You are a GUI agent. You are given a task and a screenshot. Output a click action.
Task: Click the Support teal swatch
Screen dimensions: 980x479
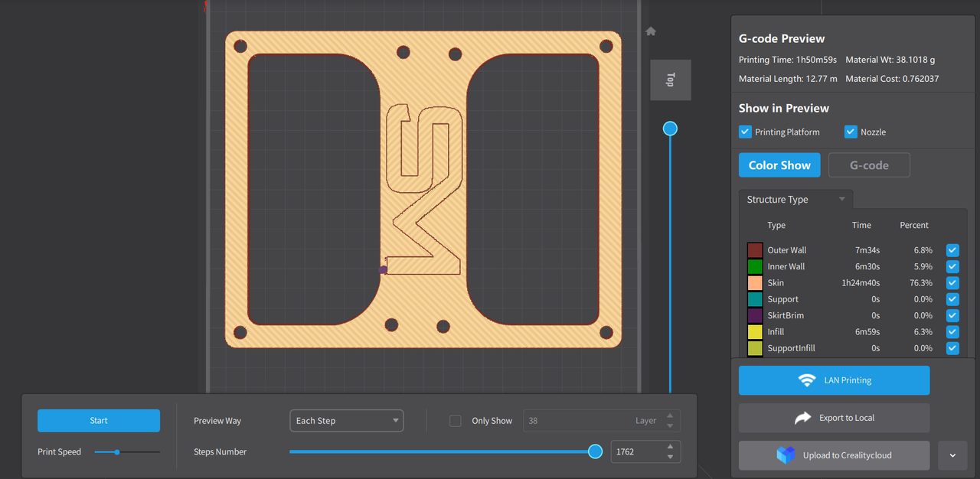[755, 299]
